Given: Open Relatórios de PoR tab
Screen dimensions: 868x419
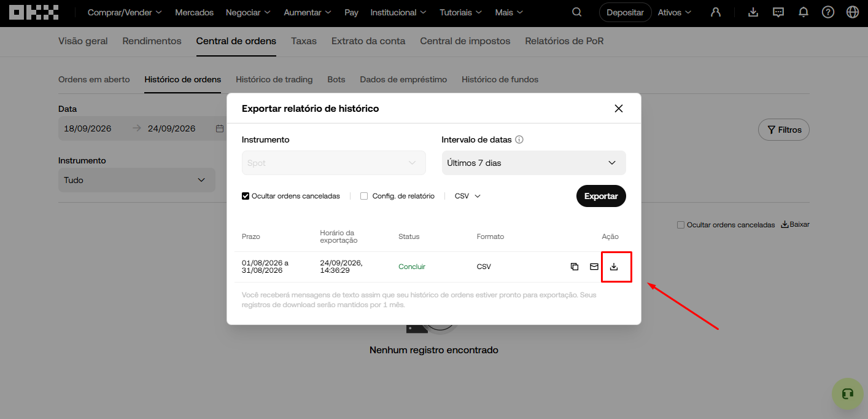Looking at the screenshot, I should [x=564, y=41].
